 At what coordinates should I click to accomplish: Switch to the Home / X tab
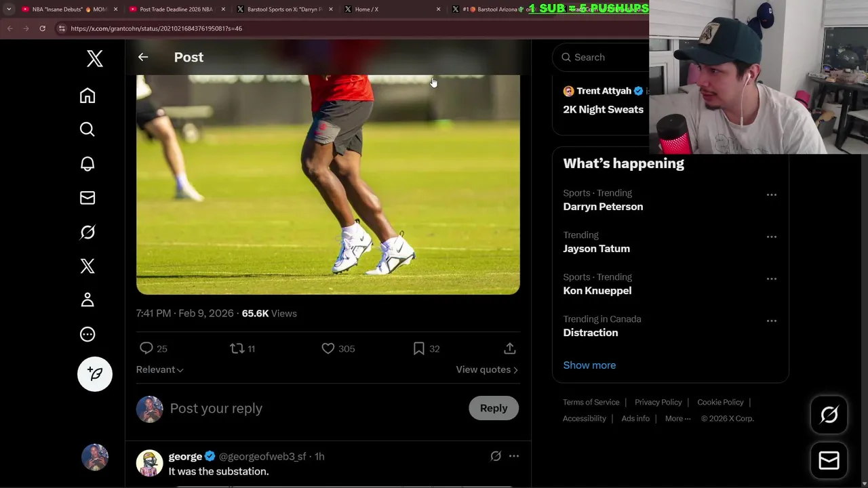tap(367, 9)
